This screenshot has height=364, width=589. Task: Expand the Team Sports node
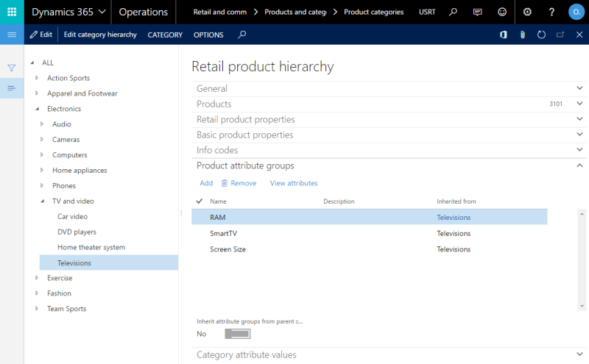click(x=37, y=308)
